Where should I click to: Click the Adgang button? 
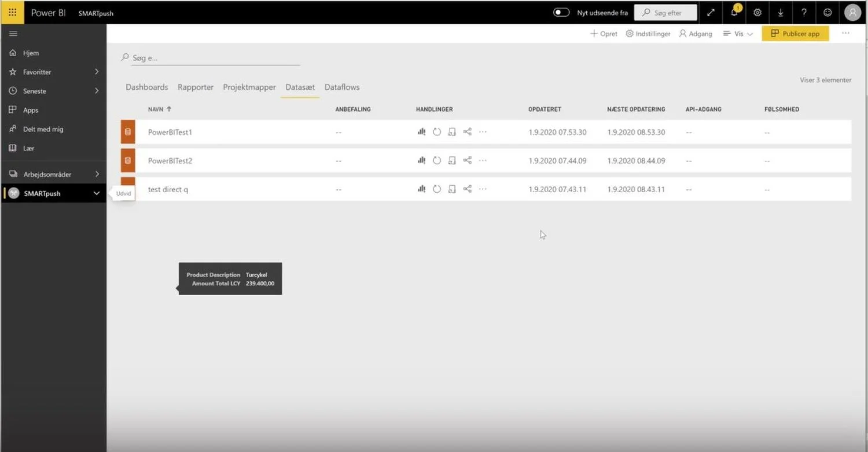tap(696, 34)
